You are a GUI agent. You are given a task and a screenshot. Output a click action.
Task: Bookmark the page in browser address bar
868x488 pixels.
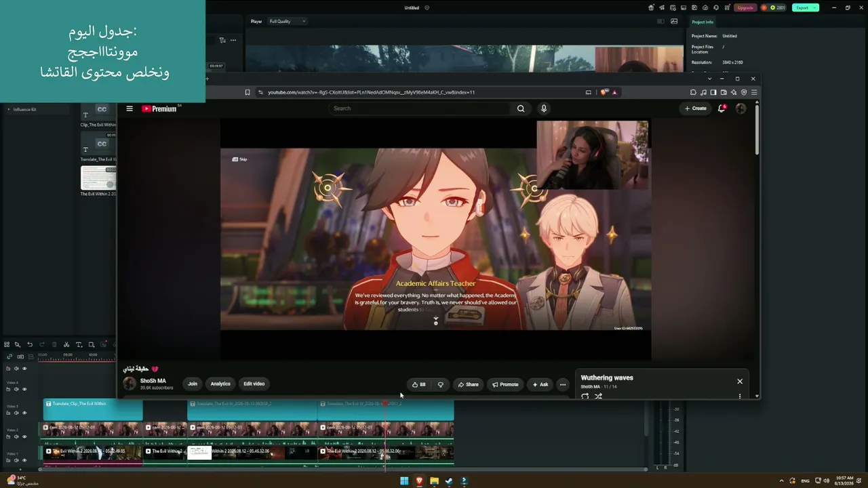click(248, 92)
